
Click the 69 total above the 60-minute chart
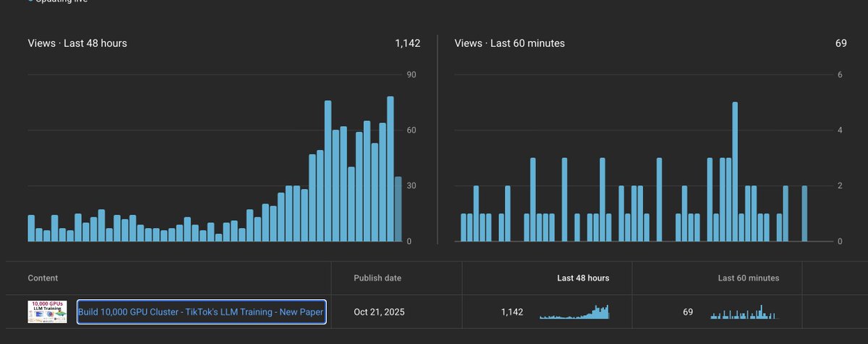click(x=841, y=43)
